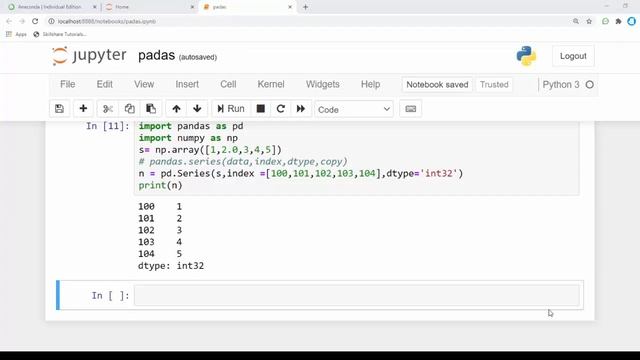Open the browser profile avatar
Screen dimensions: 640x360
tap(631, 21)
